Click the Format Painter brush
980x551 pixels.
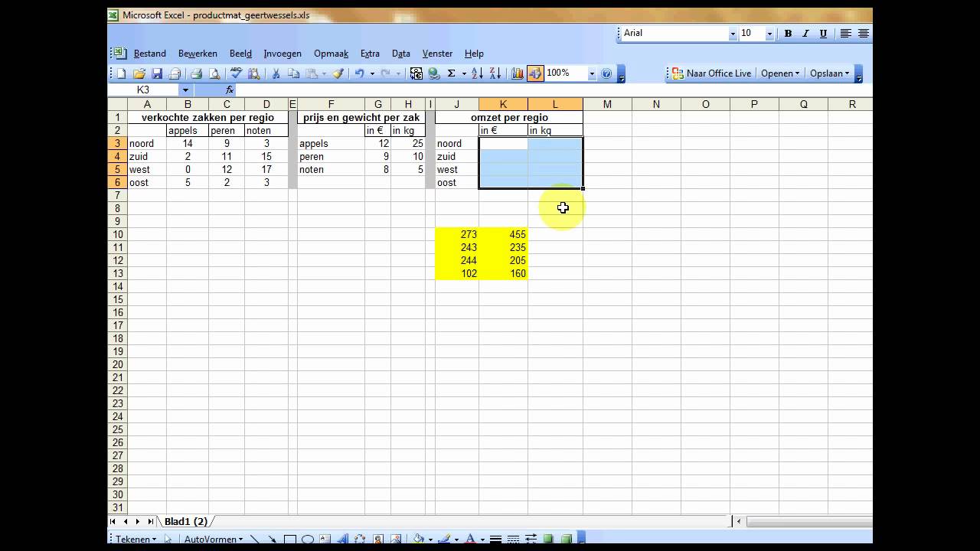point(338,73)
